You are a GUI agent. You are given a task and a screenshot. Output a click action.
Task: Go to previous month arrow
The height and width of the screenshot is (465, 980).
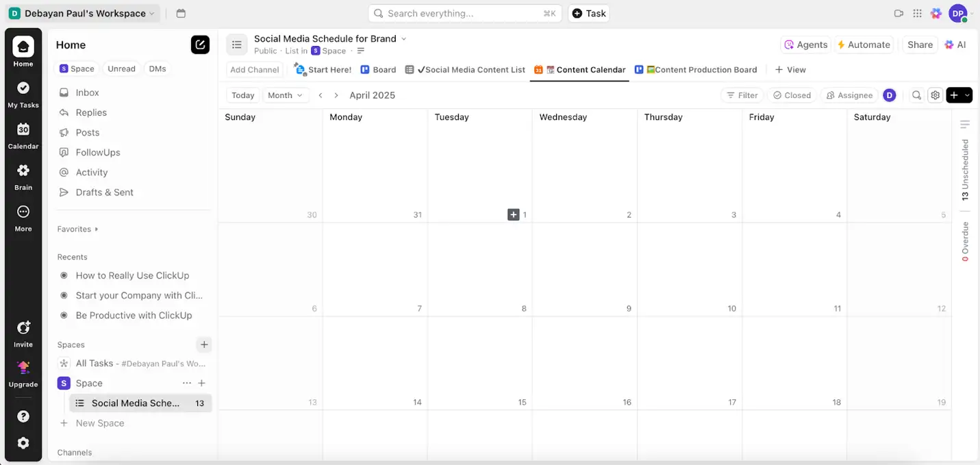(x=321, y=95)
